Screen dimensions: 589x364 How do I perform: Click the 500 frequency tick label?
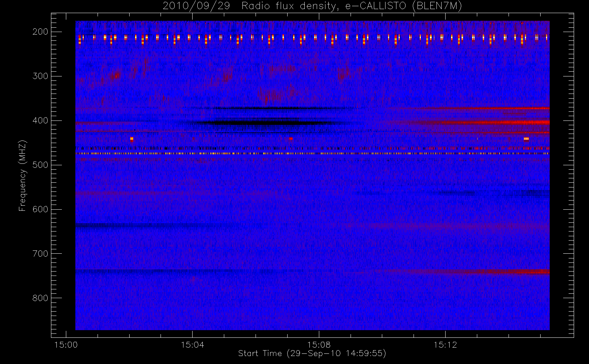(40, 165)
